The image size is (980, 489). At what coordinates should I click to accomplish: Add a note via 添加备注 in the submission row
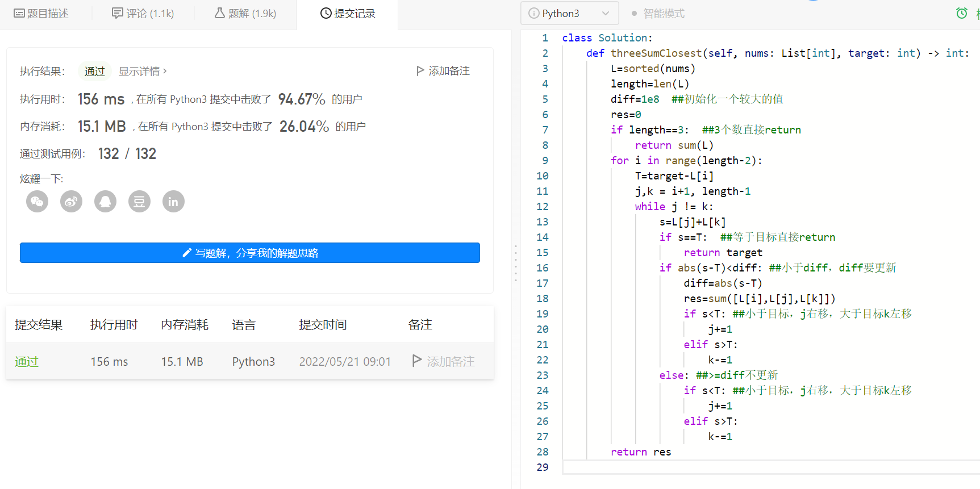pos(444,361)
